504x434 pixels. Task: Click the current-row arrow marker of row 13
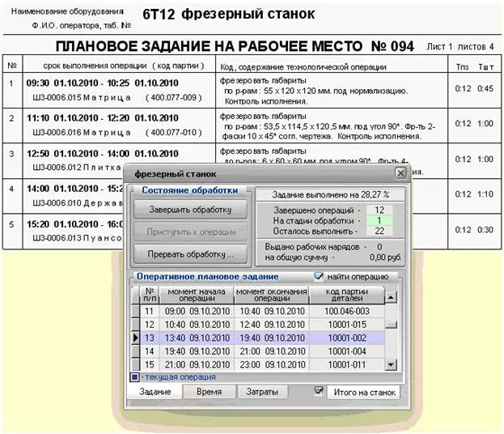136,338
